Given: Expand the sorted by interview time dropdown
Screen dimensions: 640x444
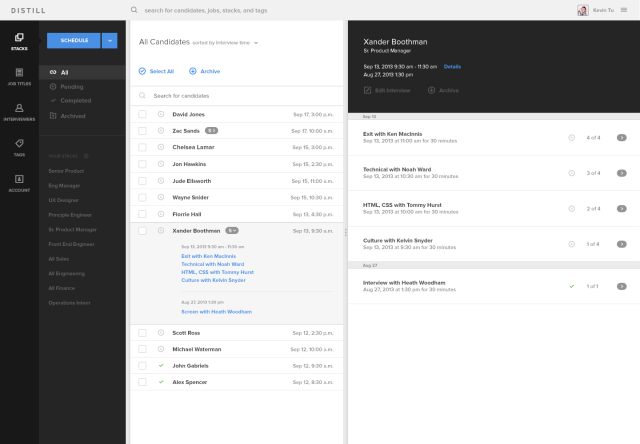Looking at the screenshot, I should (x=256, y=43).
